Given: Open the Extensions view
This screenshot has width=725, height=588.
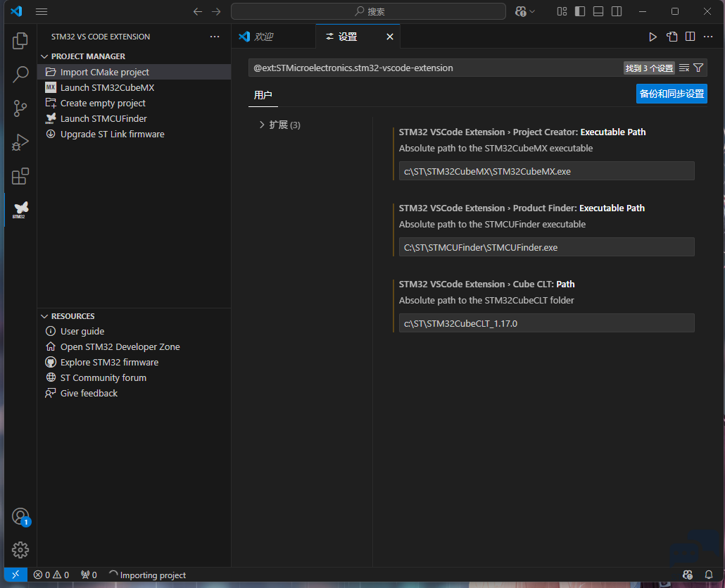Looking at the screenshot, I should click(x=20, y=176).
